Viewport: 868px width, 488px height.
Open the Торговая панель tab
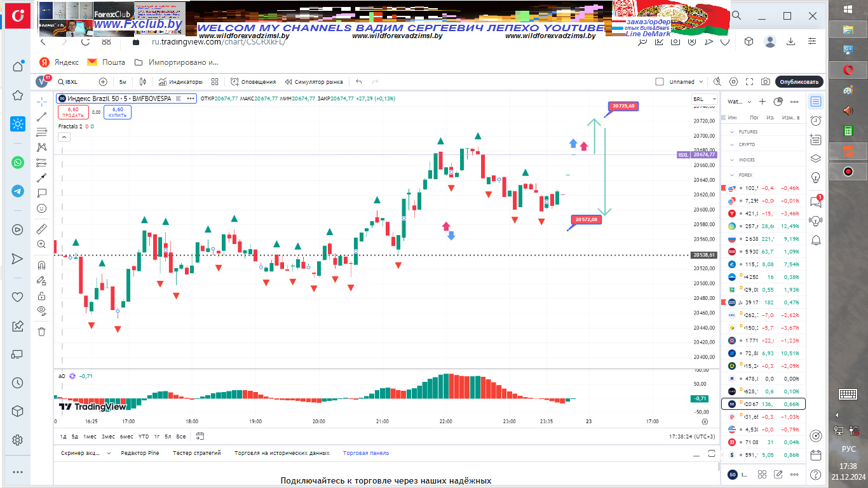[366, 453]
